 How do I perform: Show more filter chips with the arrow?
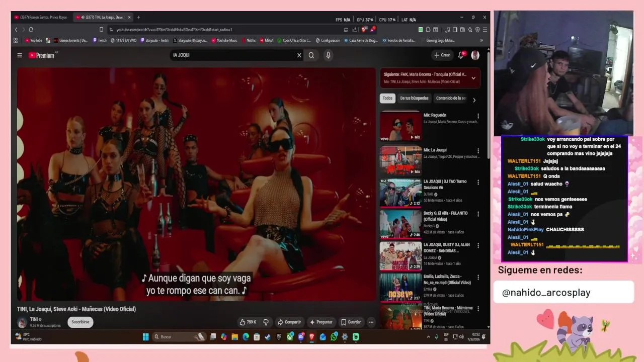474,100
